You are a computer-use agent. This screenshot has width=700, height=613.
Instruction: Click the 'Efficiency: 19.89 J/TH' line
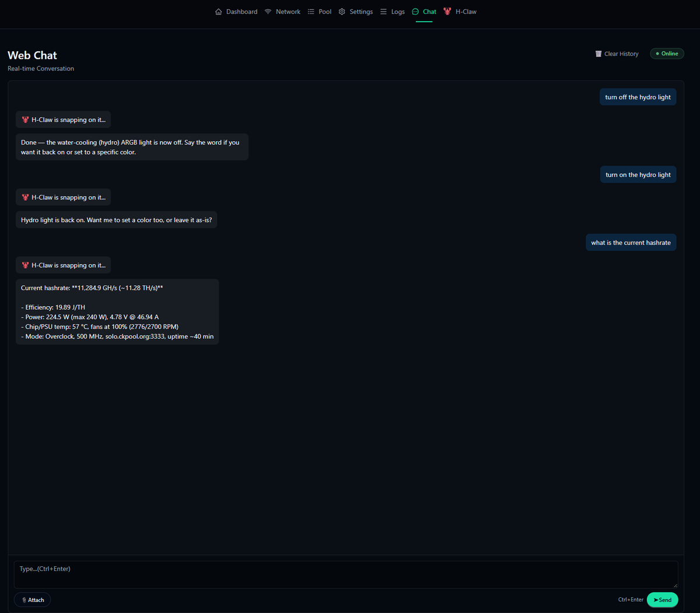click(x=53, y=307)
